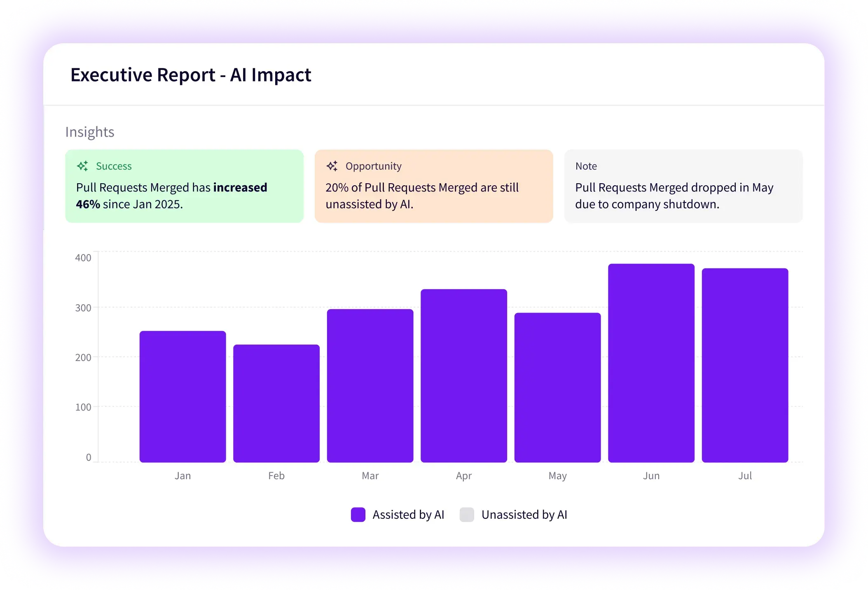Viewport: 868px width, 590px height.
Task: Click the Insights section heading
Action: pyautogui.click(x=89, y=132)
